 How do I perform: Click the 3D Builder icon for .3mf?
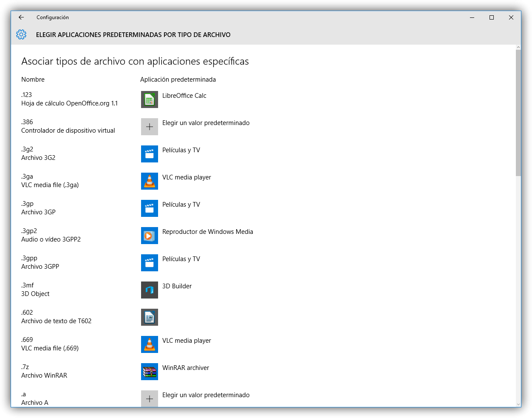(x=150, y=290)
